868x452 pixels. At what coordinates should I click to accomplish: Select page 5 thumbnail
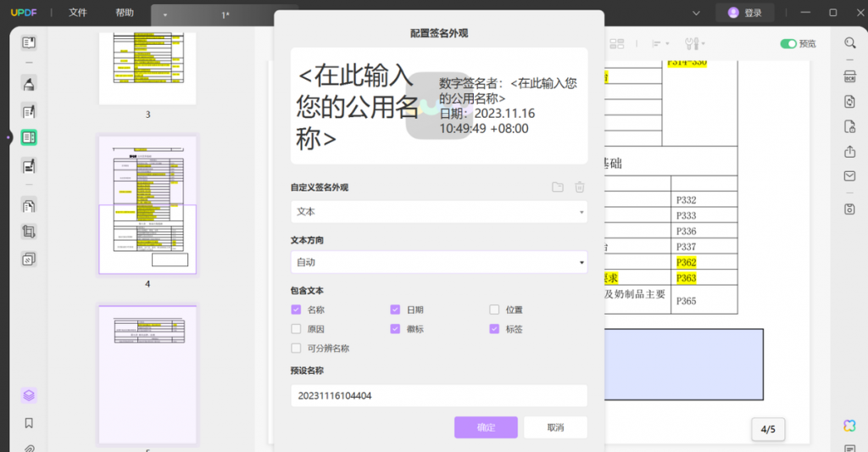coord(147,375)
